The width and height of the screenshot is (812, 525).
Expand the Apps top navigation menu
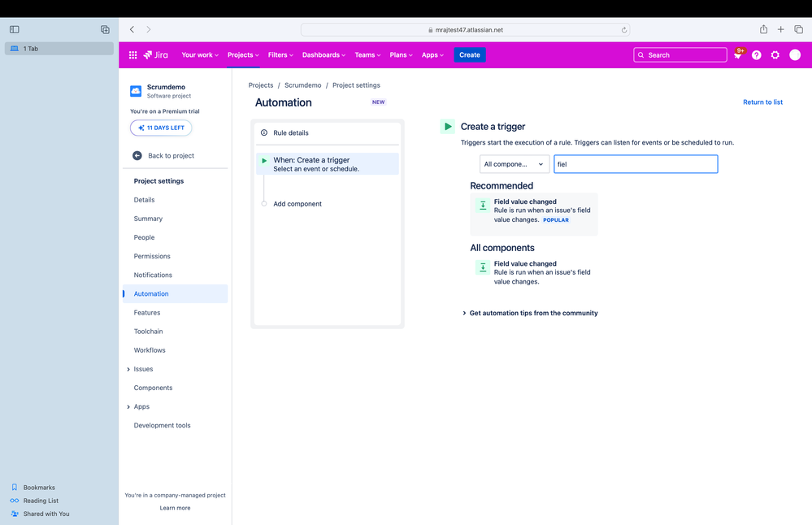click(432, 55)
